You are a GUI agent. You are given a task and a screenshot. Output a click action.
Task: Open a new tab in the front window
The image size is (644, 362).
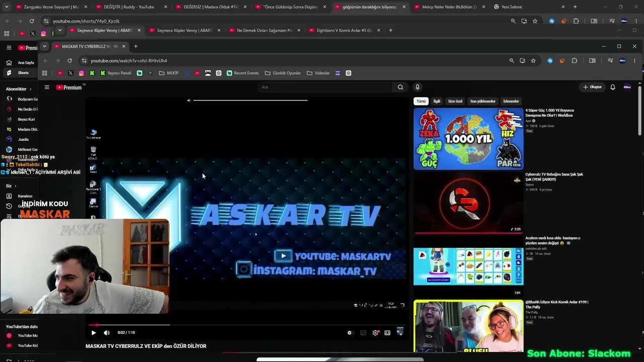pyautogui.click(x=135, y=46)
